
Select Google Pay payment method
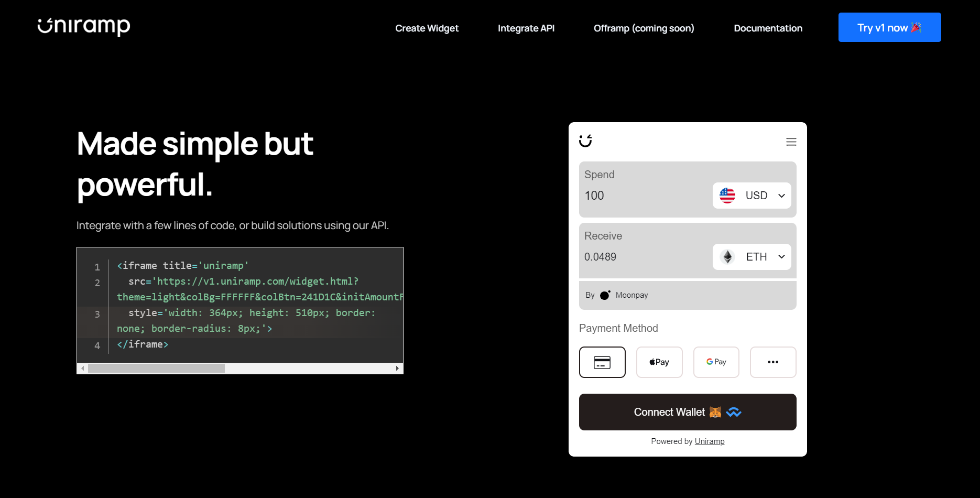coord(716,362)
